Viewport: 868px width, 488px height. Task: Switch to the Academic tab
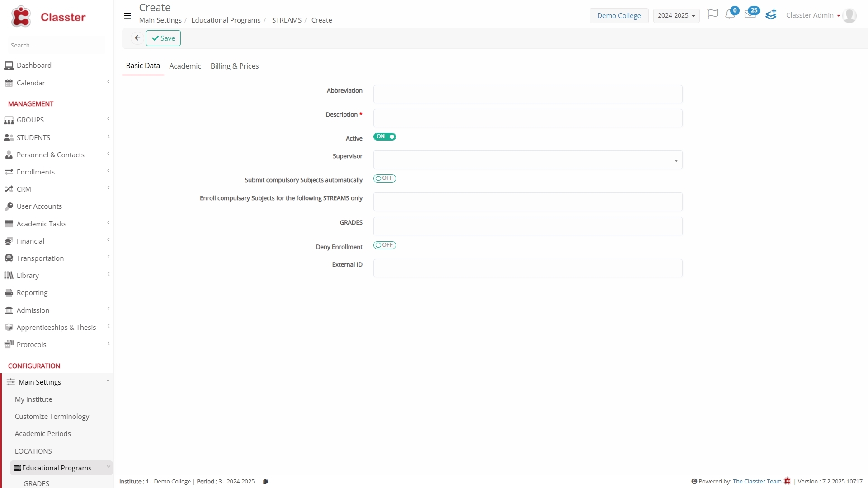[x=185, y=66]
